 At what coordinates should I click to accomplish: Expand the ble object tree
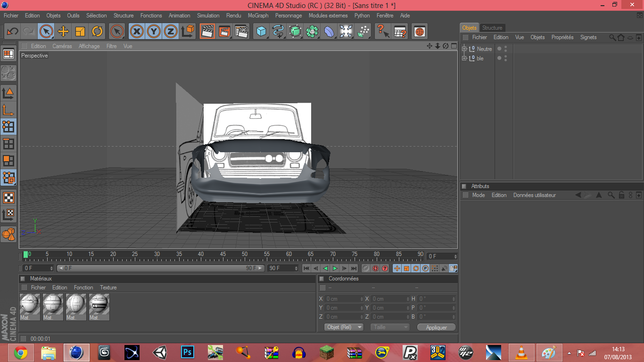[x=464, y=58]
